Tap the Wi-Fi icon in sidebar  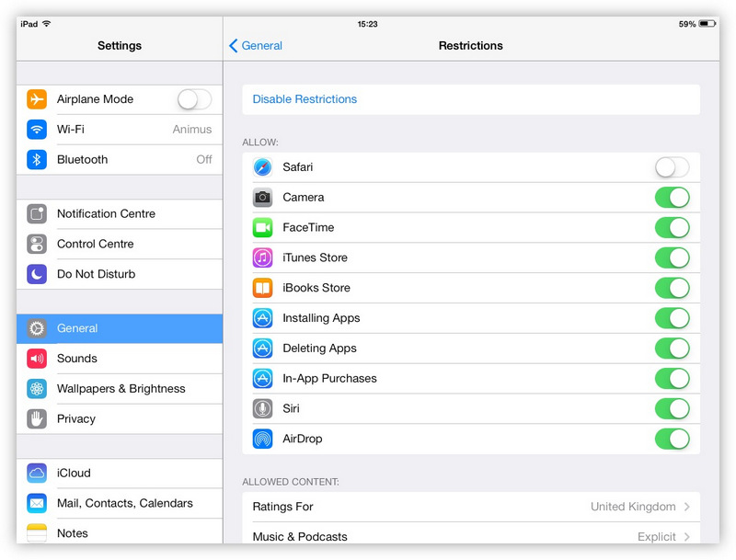pos(37,130)
